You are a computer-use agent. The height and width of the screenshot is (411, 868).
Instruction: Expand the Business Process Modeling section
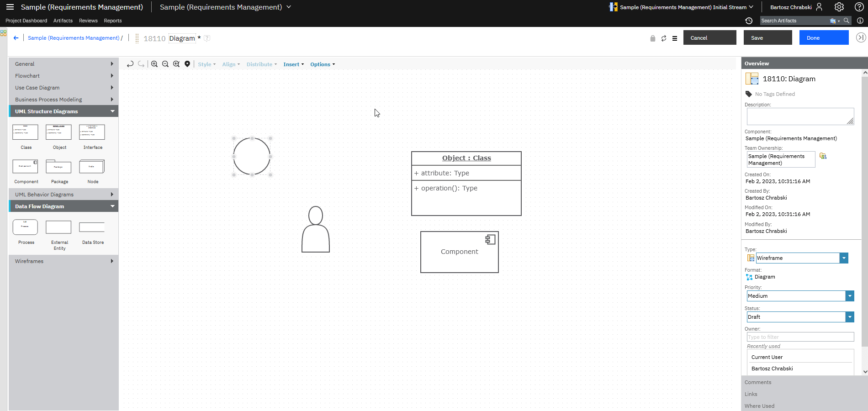click(64, 100)
